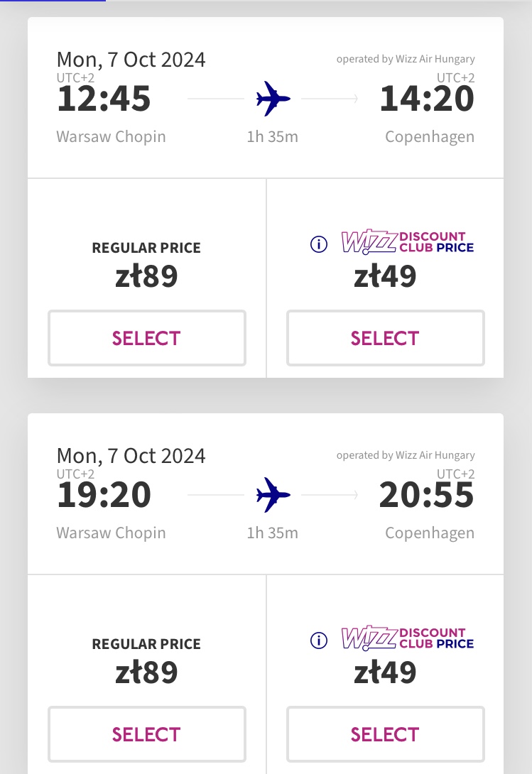Image resolution: width=532 pixels, height=774 pixels.
Task: Click Warsaw Chopin origin on second flight
Action: coord(111,533)
